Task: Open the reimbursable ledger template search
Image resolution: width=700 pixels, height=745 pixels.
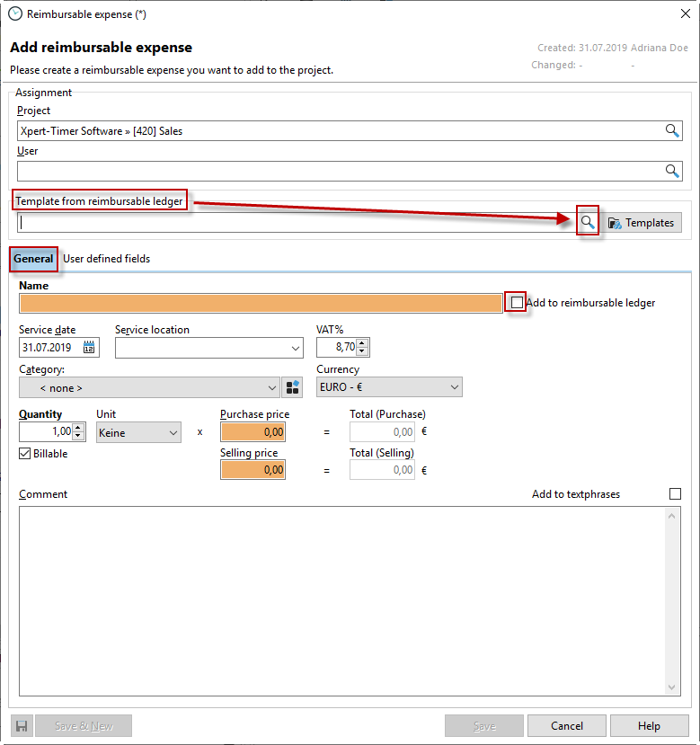Action: pyautogui.click(x=588, y=222)
